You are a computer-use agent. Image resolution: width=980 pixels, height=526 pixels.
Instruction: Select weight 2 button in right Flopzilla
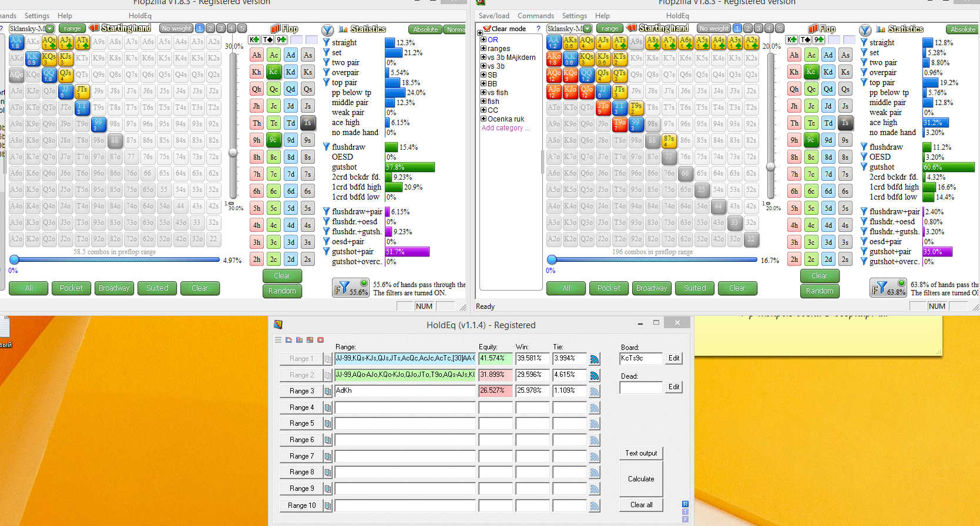click(x=748, y=28)
